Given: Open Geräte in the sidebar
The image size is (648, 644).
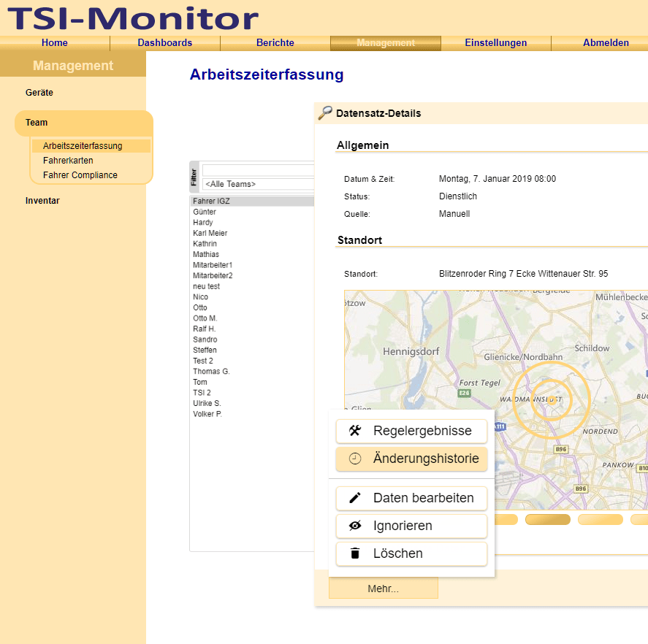Looking at the screenshot, I should 39,93.
